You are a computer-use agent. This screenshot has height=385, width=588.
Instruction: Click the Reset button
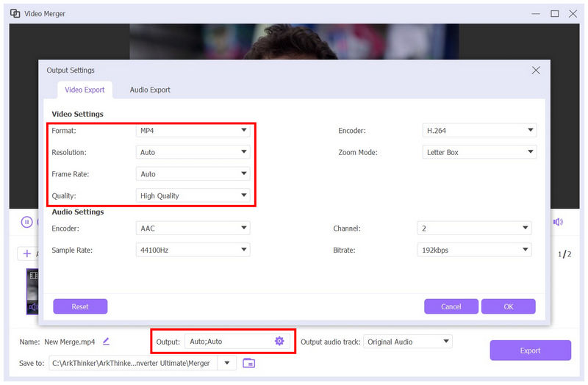point(80,306)
